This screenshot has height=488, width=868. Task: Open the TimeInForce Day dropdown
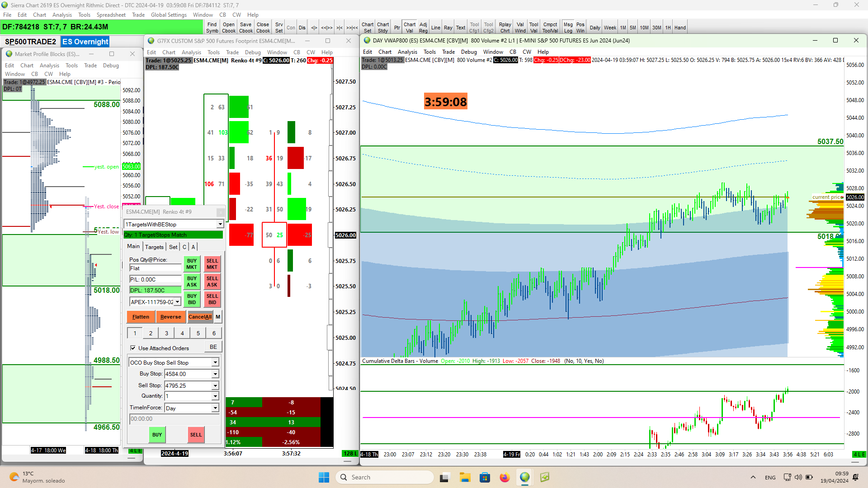click(x=215, y=408)
